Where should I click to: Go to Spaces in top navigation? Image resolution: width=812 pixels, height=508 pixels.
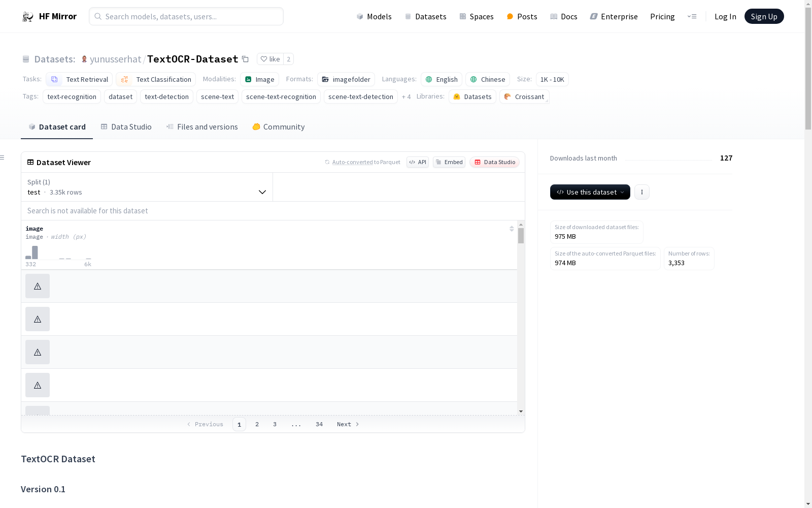click(x=477, y=16)
